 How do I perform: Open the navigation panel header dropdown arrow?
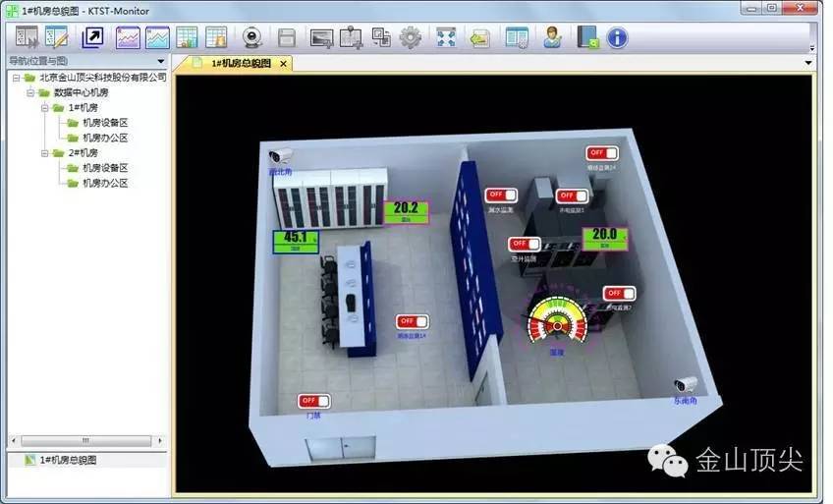161,61
